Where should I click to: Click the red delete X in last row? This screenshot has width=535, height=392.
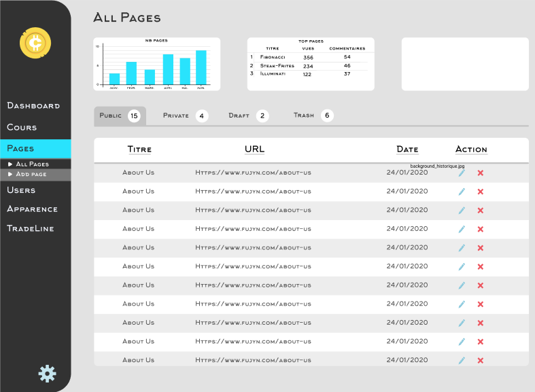coord(481,361)
